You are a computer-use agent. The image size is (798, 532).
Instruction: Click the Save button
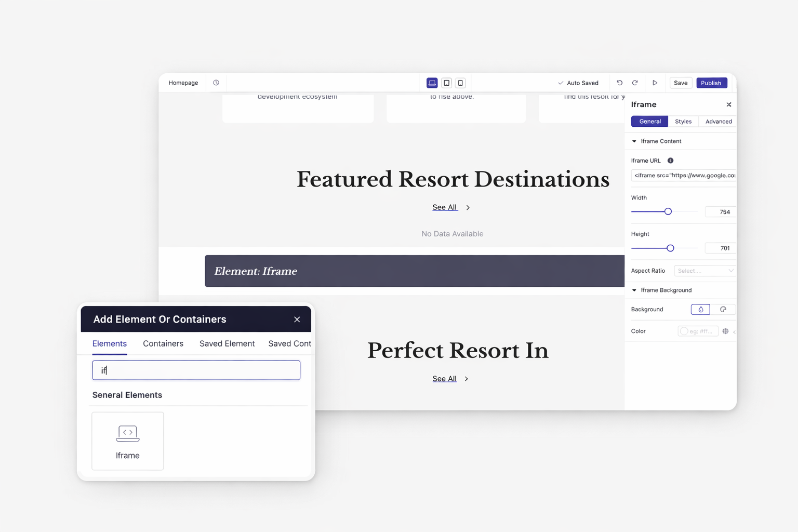click(680, 83)
